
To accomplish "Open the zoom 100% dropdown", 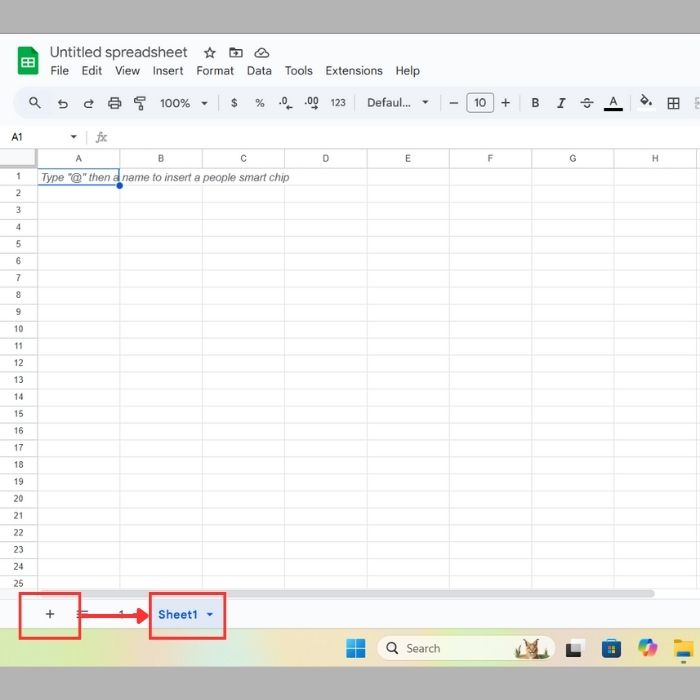I will point(183,103).
